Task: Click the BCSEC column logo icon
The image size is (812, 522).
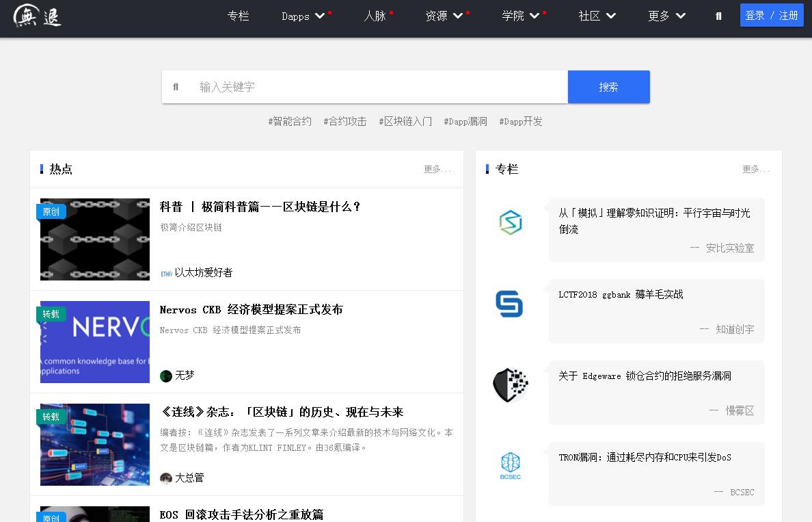Action: [x=511, y=465]
